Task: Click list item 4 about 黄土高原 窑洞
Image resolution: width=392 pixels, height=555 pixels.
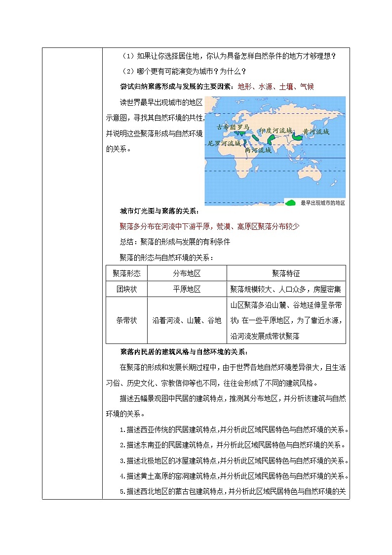Action: pos(235,476)
